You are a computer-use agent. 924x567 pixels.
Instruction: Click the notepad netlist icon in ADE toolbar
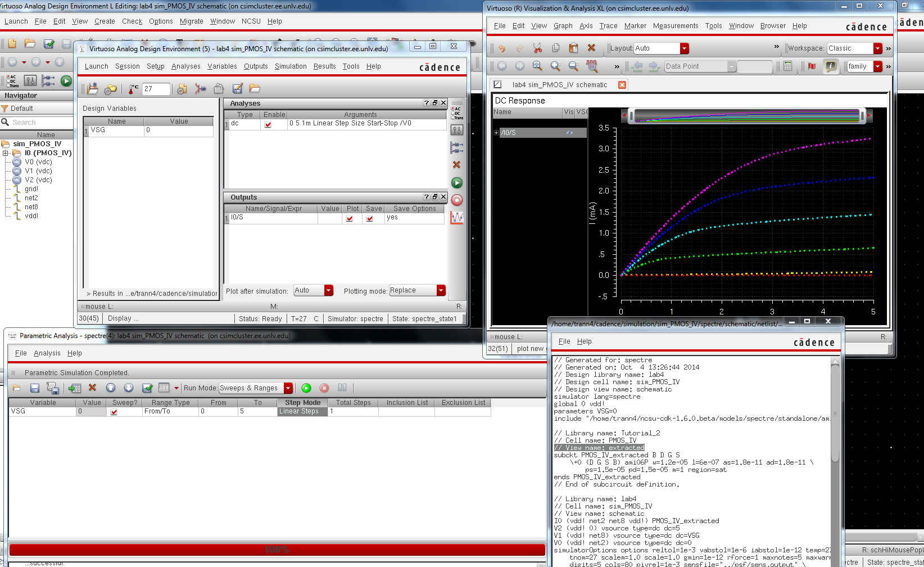click(219, 88)
